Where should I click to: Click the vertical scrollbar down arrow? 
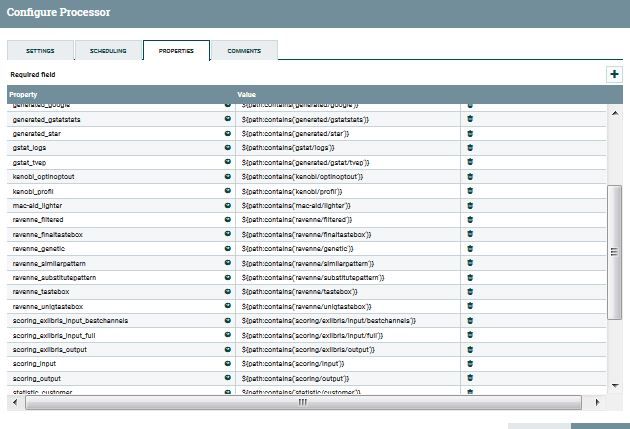click(x=615, y=384)
